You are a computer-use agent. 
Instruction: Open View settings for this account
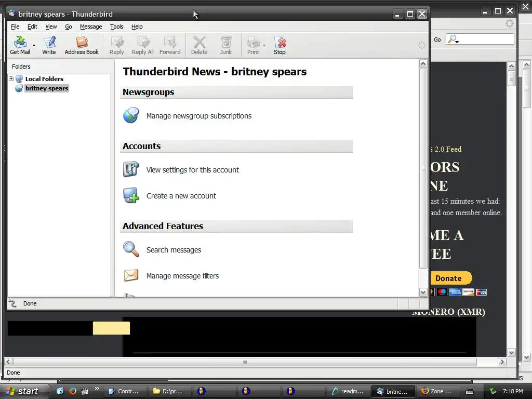pyautogui.click(x=192, y=170)
